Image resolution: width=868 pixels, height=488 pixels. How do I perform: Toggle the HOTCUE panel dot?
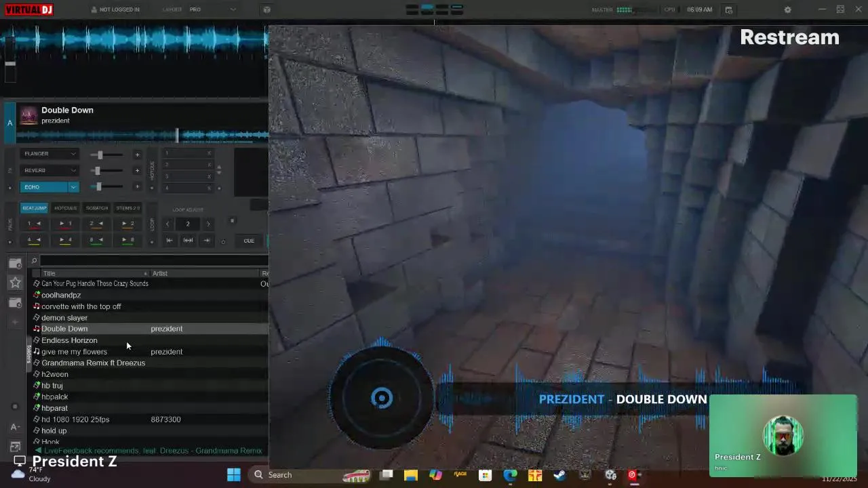point(152,188)
